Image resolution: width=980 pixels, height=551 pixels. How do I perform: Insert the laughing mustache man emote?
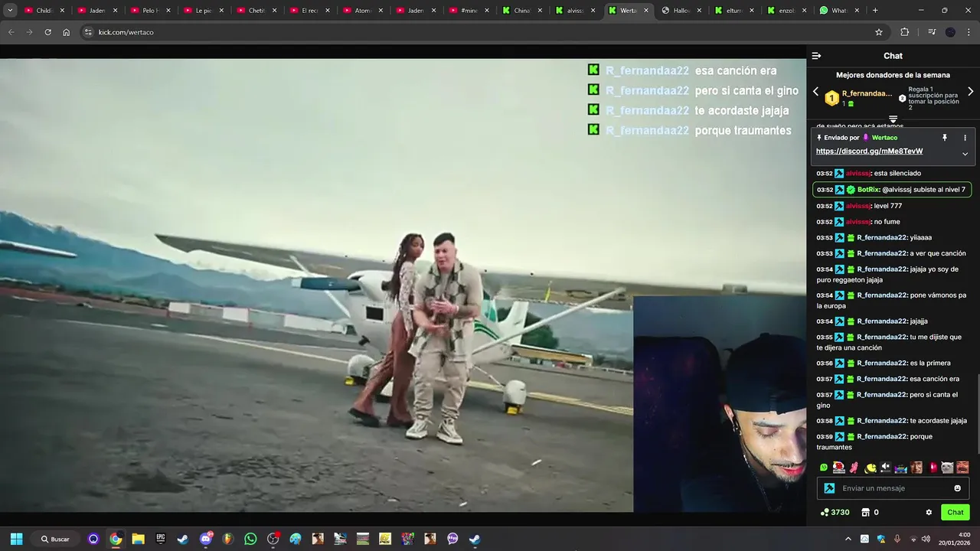pos(962,468)
